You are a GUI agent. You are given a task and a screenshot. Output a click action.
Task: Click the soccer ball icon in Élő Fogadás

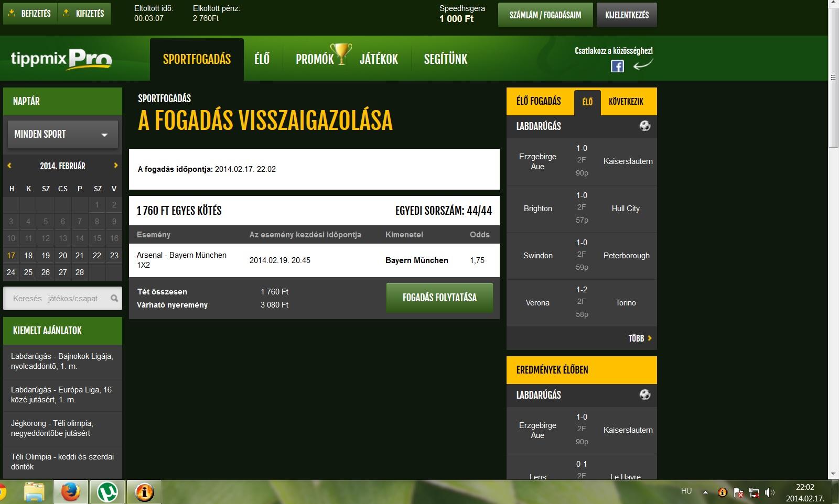645,126
